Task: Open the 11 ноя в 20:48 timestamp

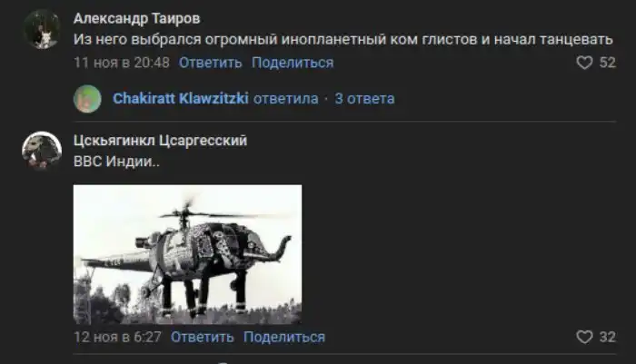Action: pos(121,63)
